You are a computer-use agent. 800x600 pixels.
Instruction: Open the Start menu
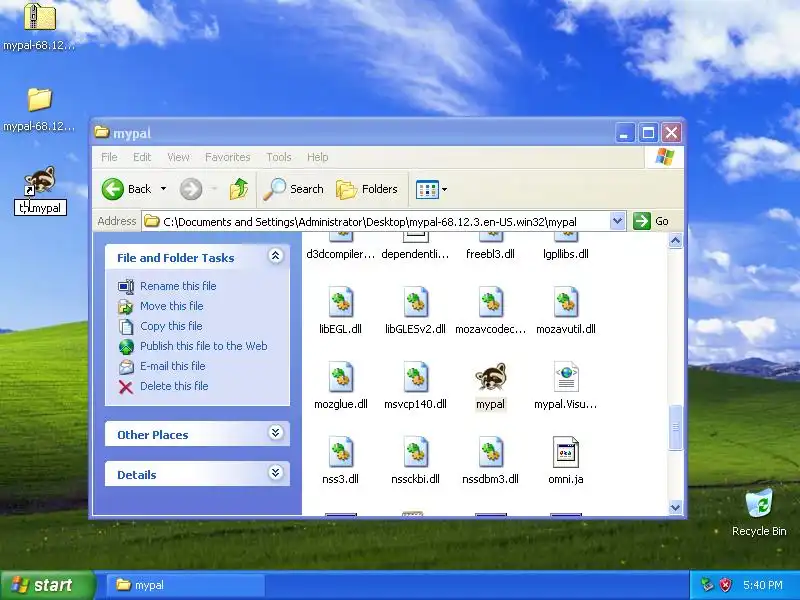47,585
